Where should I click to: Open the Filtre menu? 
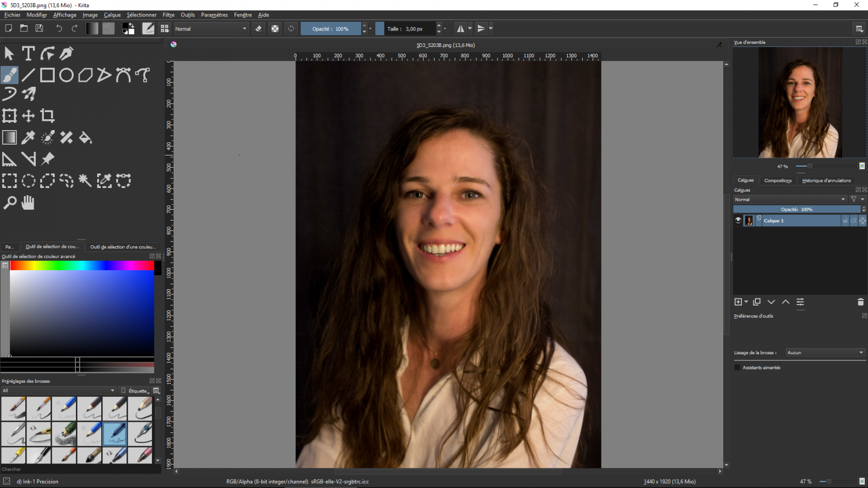click(168, 15)
